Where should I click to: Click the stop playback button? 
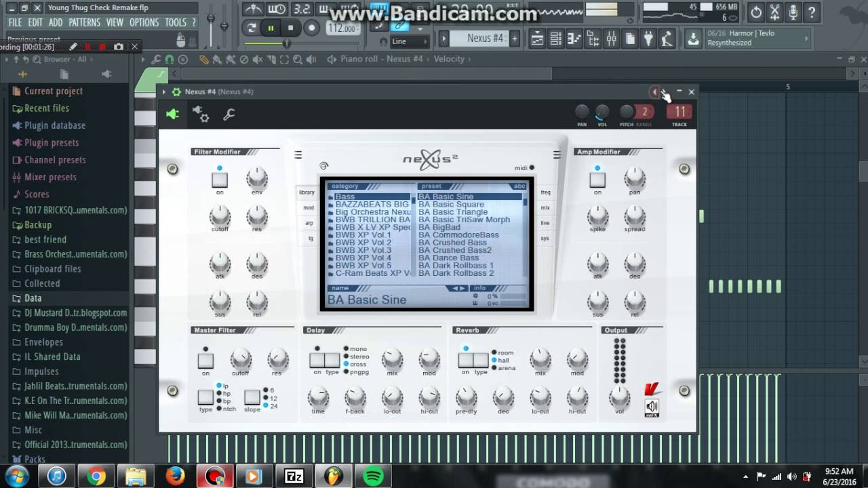click(291, 28)
